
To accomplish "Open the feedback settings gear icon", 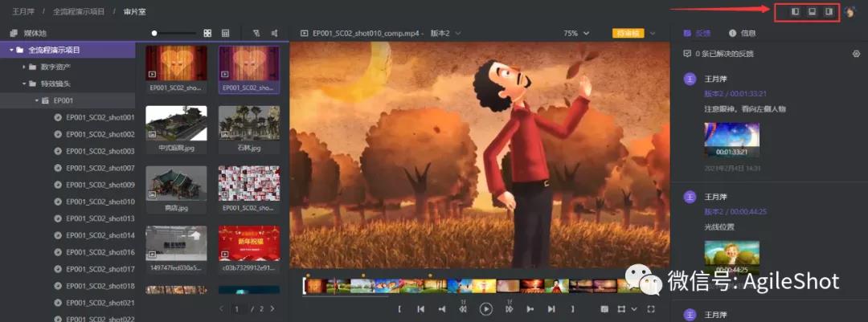I will click(x=856, y=54).
